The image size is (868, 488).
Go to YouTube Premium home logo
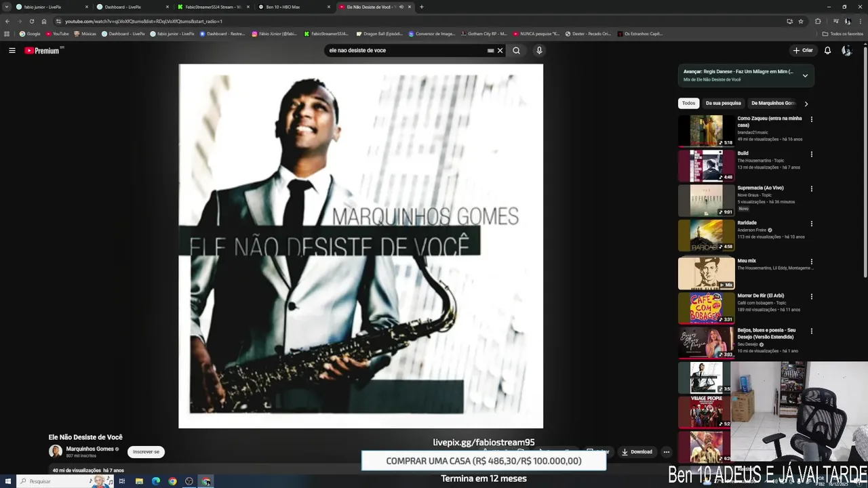pyautogui.click(x=42, y=50)
